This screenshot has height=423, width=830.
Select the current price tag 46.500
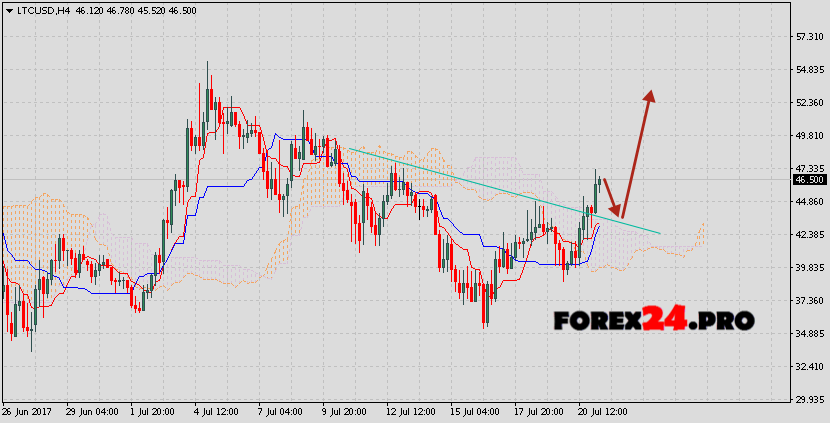[809, 180]
